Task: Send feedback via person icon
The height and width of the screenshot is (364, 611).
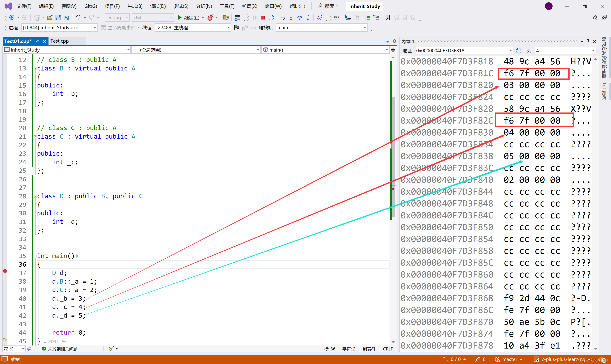Action: 604,18
